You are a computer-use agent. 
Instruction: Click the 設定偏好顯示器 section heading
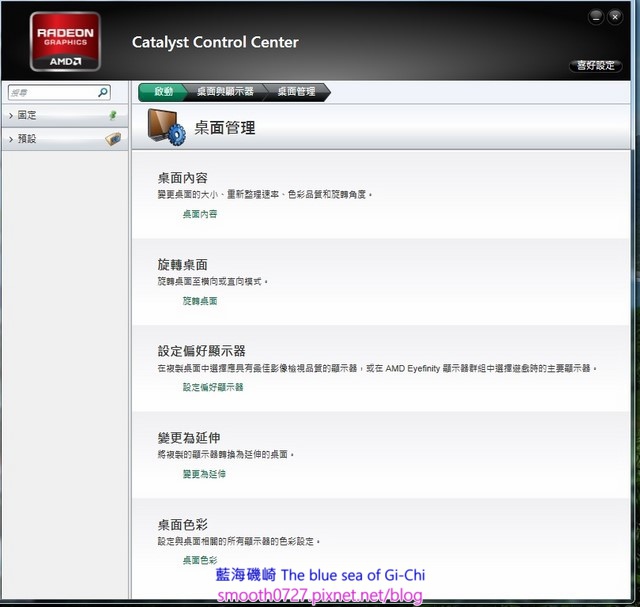click(202, 351)
